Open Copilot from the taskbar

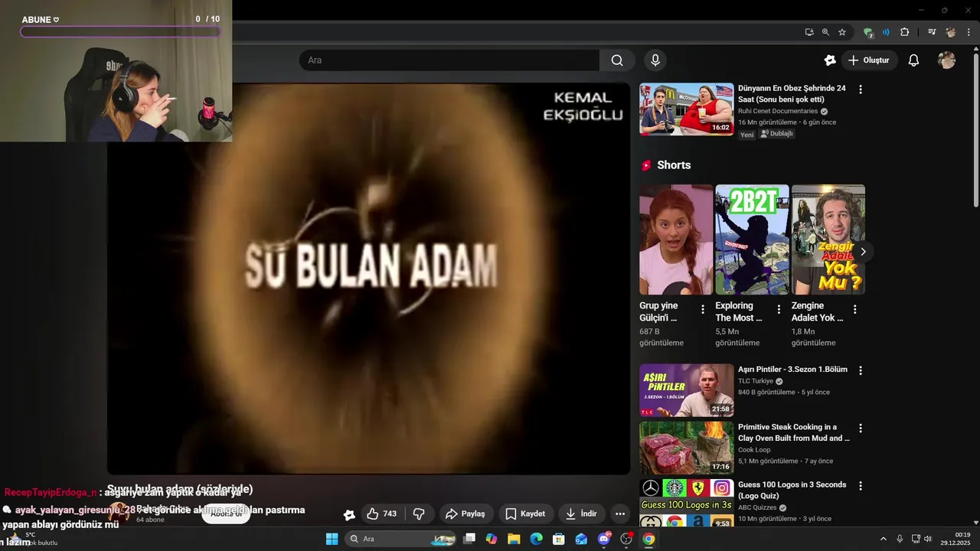click(492, 539)
